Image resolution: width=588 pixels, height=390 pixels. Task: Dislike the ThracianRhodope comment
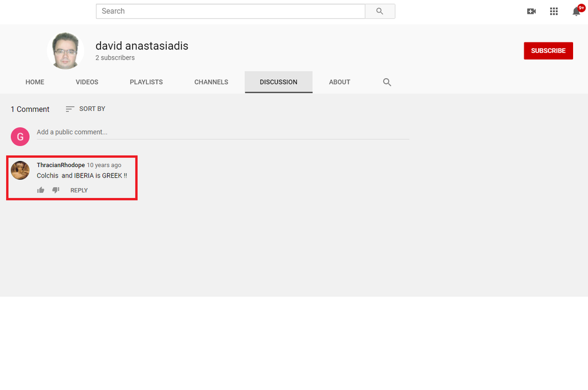coord(56,190)
